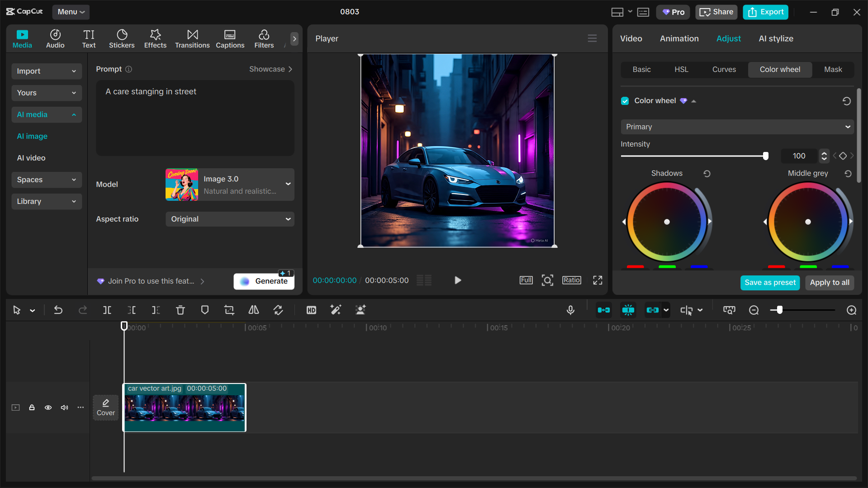Delete the selected clip
The height and width of the screenshot is (488, 868).
click(x=180, y=310)
